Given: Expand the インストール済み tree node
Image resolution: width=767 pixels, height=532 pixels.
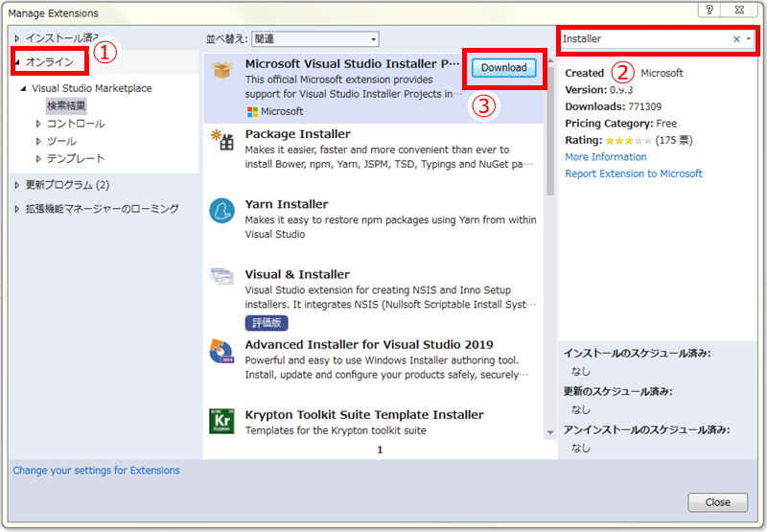Looking at the screenshot, I should point(17,37).
